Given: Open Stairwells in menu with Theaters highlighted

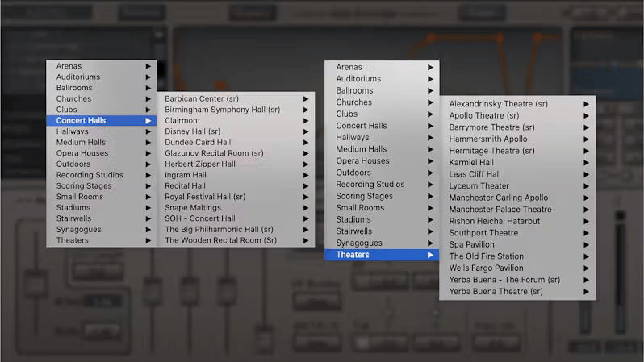Looking at the screenshot, I should (x=382, y=231).
